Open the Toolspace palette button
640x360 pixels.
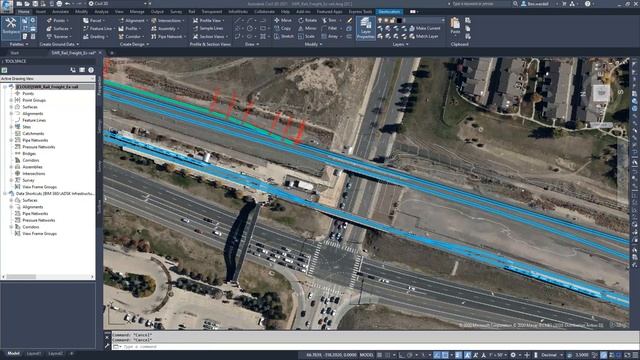(x=11, y=27)
